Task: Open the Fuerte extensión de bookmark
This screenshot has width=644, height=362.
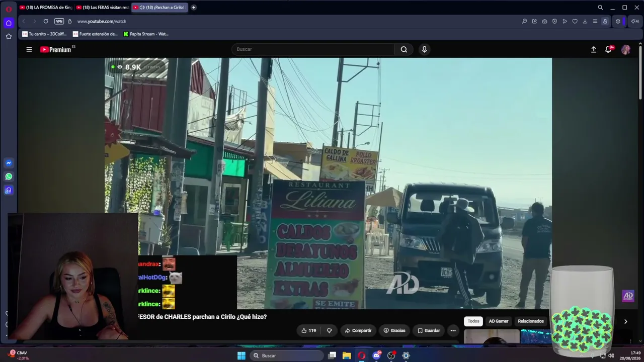Action: coord(95,34)
